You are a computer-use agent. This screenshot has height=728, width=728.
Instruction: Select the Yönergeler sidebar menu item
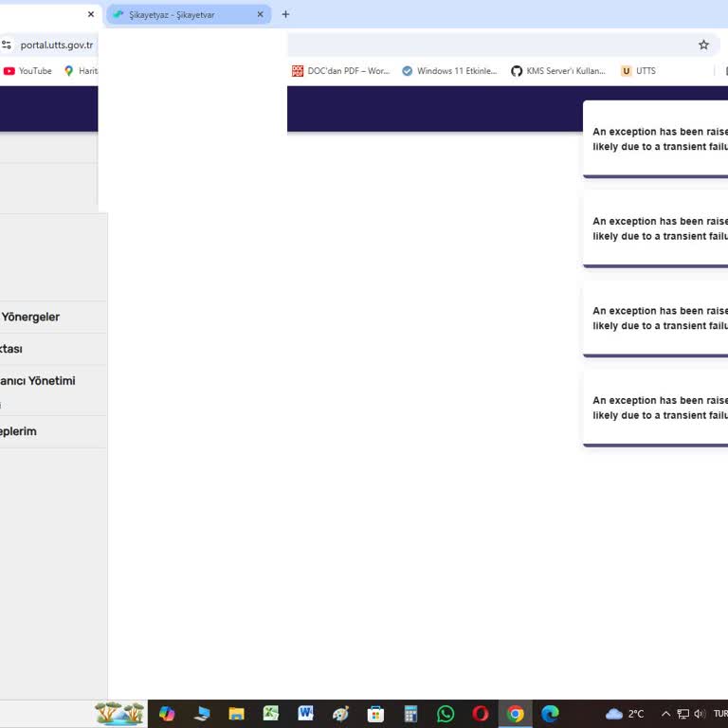pos(30,317)
